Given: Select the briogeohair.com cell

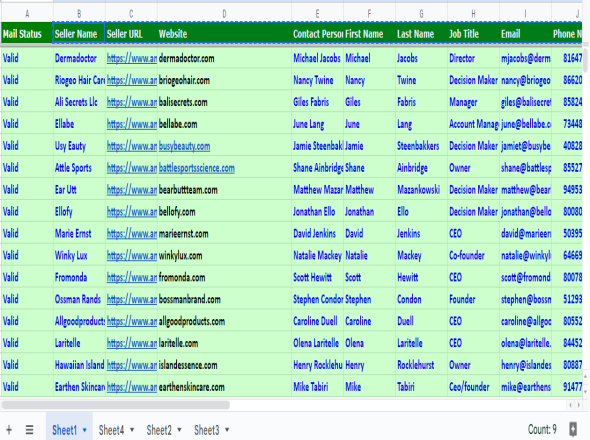Looking at the screenshot, I should tap(224, 80).
